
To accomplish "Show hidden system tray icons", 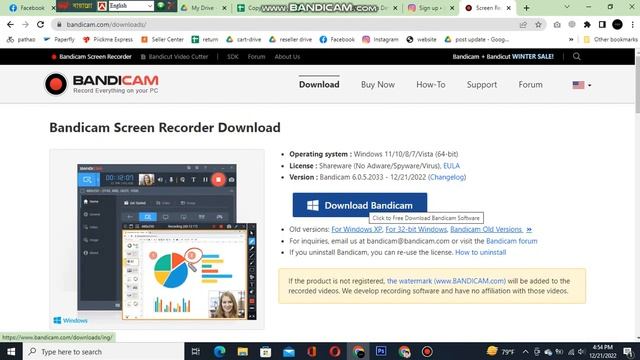I will coord(525,351).
